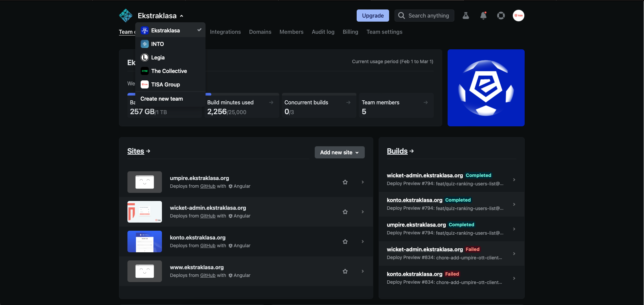The width and height of the screenshot is (644, 305).
Task: Favorite konto.ekstraklasa.org with its star
Action: coord(345,242)
